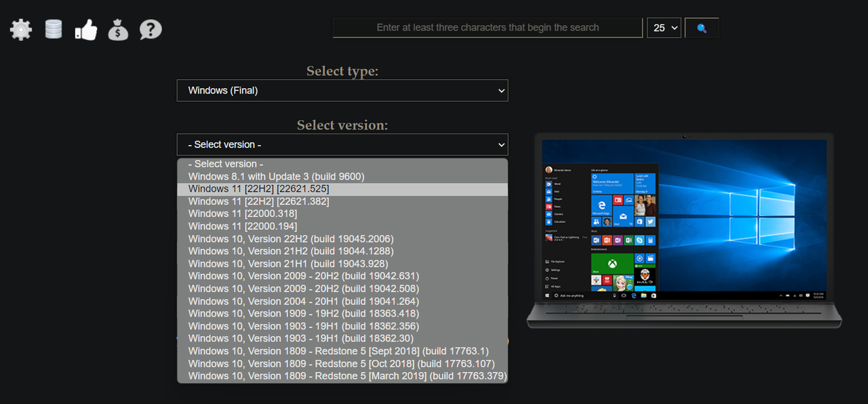Select Windows 10 1903 - 19H1 build 18362.30
The width and height of the screenshot is (868, 404).
(x=342, y=338)
